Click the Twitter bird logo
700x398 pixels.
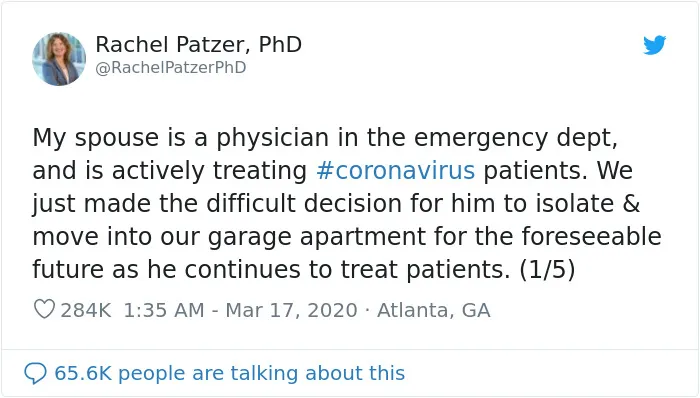point(654,45)
